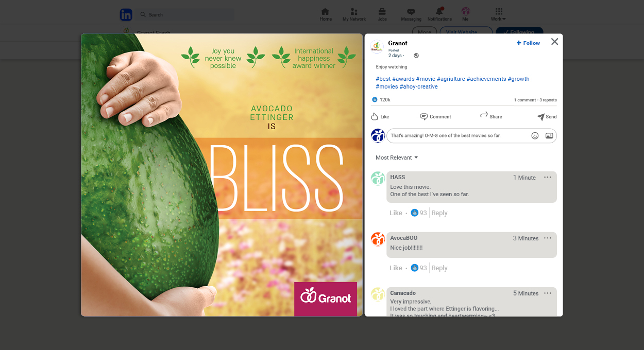Open the Home navigation icon

(325, 12)
